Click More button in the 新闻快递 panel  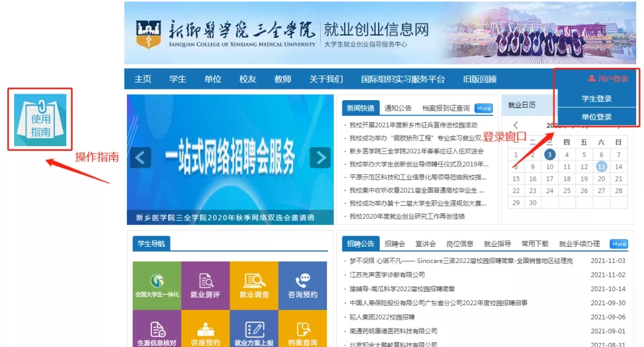click(484, 109)
